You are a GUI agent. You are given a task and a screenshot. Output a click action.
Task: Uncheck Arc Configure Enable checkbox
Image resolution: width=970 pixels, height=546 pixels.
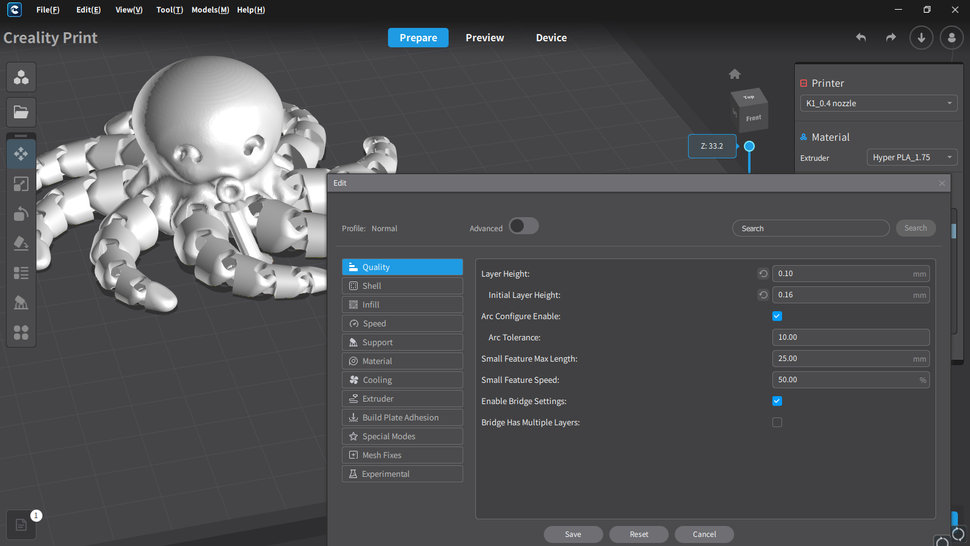[777, 316]
